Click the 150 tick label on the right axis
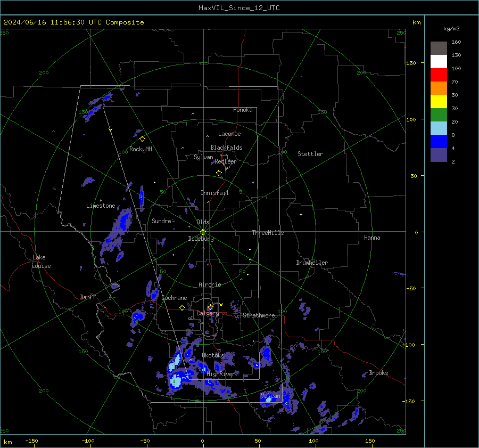Viewport: 479px width, 448px height. [x=411, y=63]
